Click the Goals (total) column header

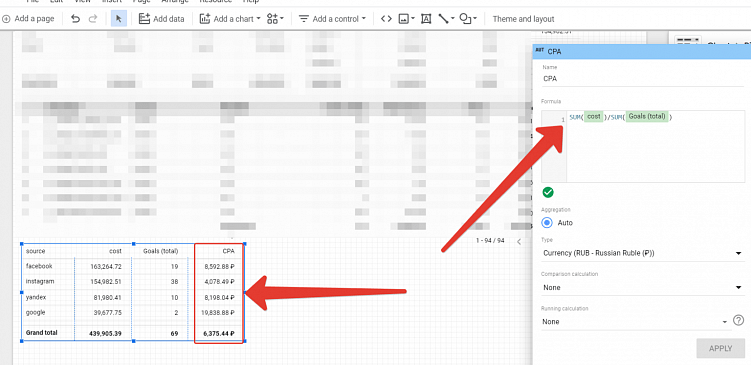tap(161, 251)
